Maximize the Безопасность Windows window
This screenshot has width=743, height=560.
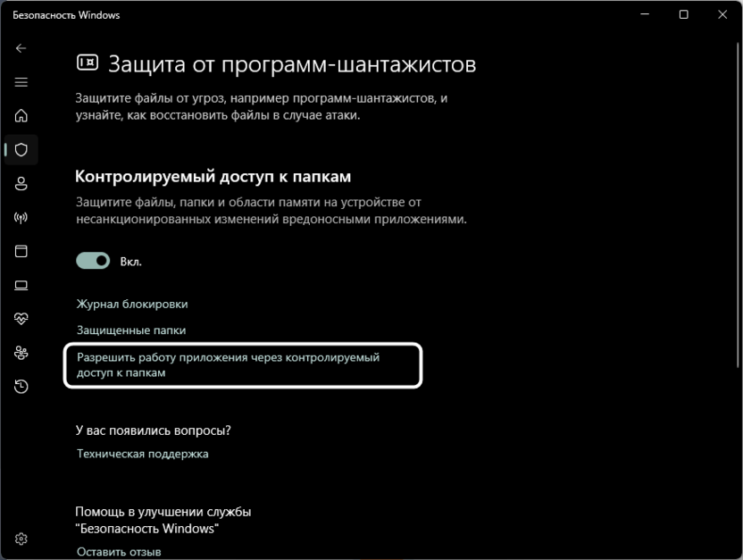(x=683, y=14)
